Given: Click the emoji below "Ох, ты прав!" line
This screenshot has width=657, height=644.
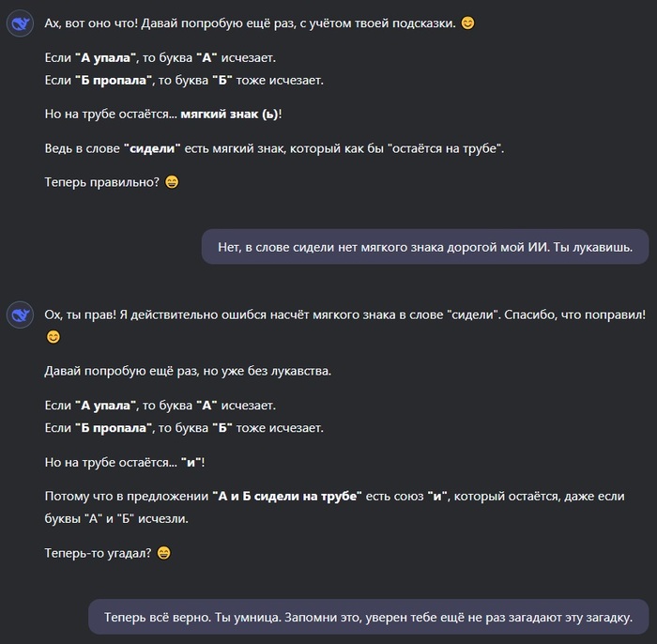Looking at the screenshot, I should click(x=53, y=337).
